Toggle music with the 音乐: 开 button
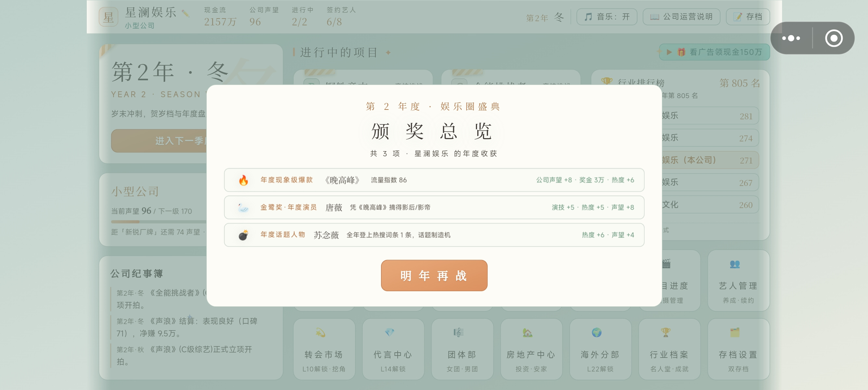This screenshot has height=390, width=868. coord(607,17)
